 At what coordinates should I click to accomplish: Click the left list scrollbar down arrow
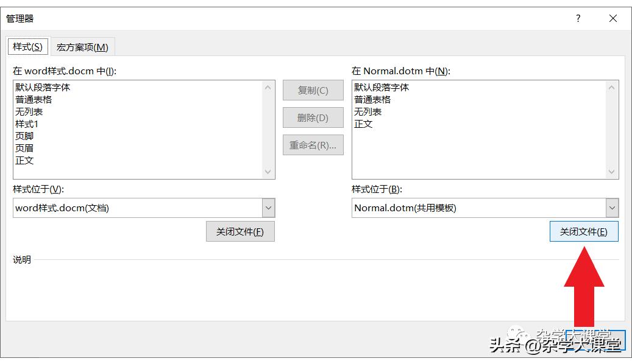pyautogui.click(x=268, y=172)
